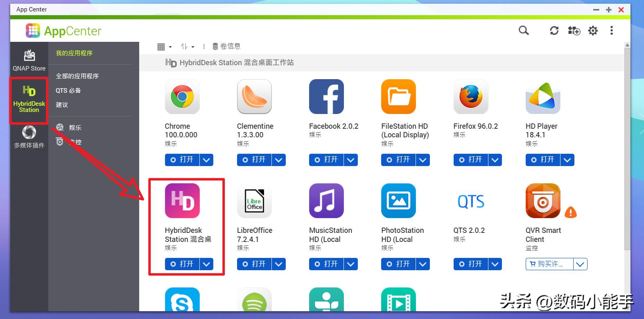The width and height of the screenshot is (644, 319).
Task: Click the Chrome app icon
Action: pyautogui.click(x=182, y=97)
